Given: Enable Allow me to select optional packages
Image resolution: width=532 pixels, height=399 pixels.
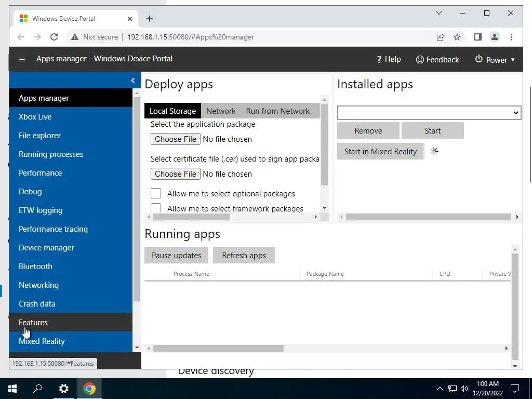Looking at the screenshot, I should (156, 193).
